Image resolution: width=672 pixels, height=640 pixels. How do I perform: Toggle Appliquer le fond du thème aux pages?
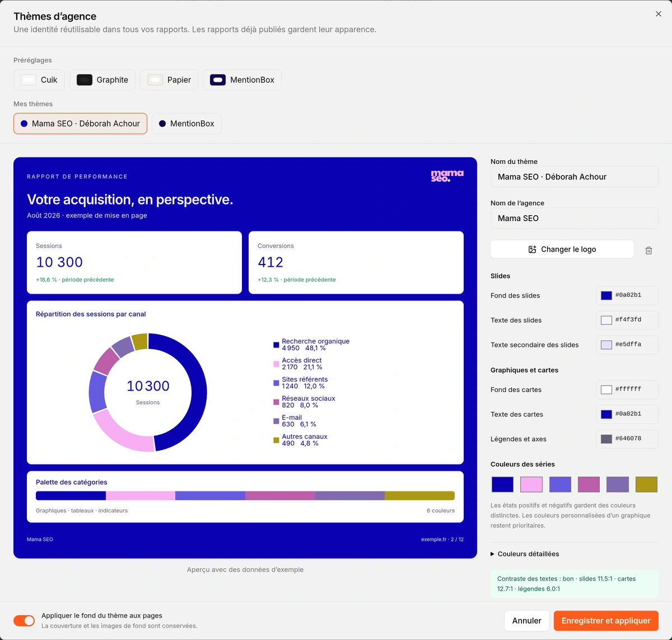tap(24, 620)
